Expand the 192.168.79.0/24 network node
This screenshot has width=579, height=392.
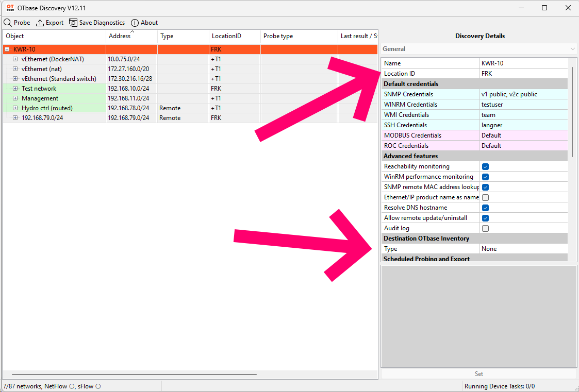pos(15,117)
